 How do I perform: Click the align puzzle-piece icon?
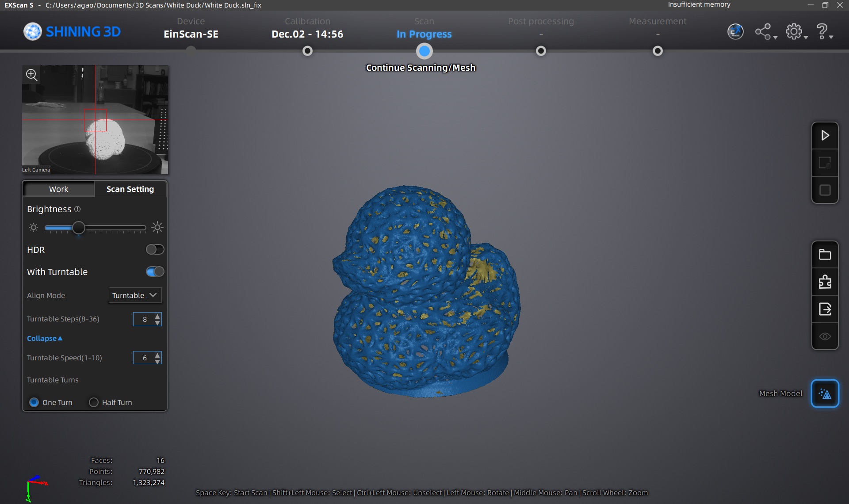[x=825, y=282]
